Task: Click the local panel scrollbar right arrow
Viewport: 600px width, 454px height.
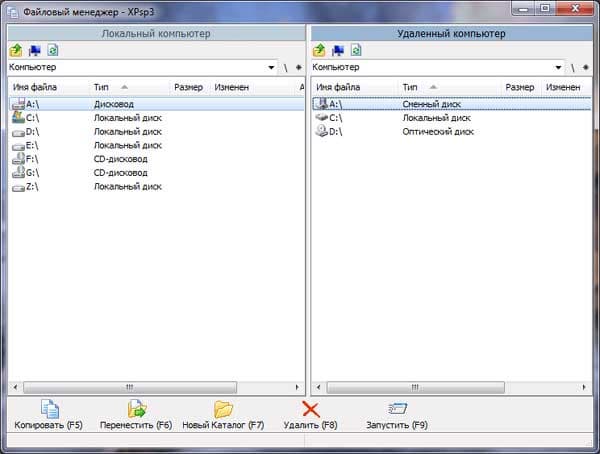Action: (297, 387)
